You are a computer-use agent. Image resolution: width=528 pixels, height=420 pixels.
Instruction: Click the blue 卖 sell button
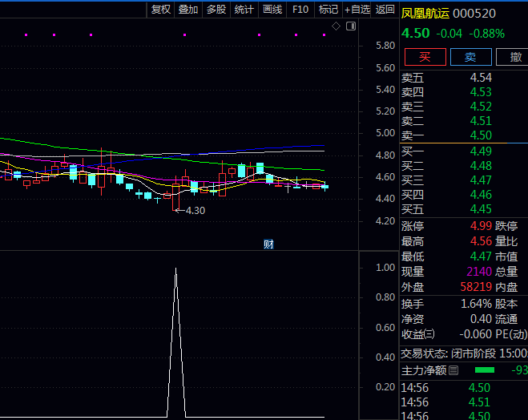click(x=470, y=57)
